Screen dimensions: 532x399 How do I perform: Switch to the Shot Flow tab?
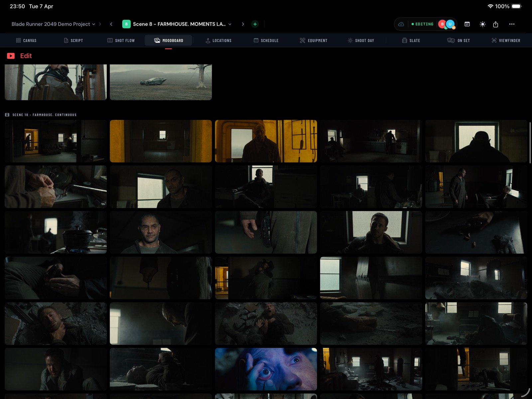[121, 41]
